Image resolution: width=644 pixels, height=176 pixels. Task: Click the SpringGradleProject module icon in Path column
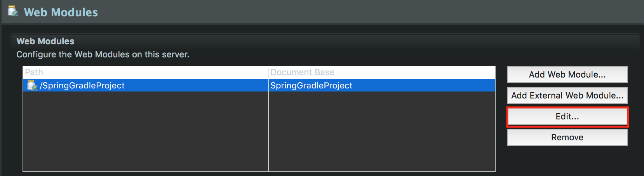(32, 85)
